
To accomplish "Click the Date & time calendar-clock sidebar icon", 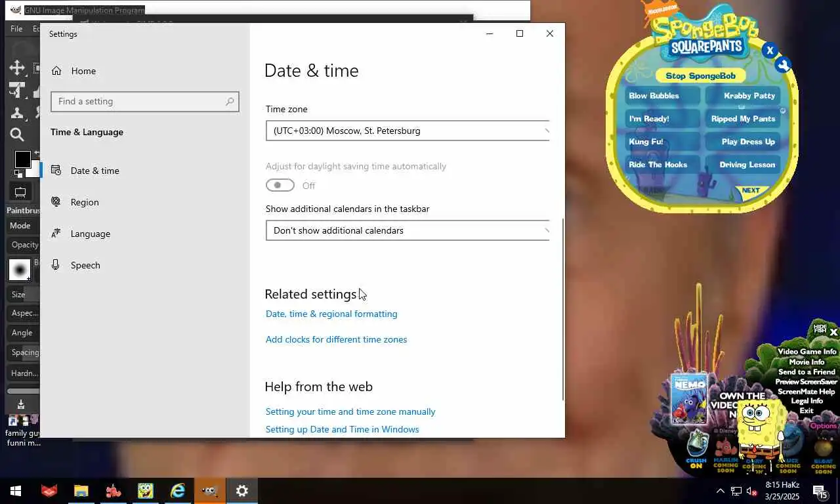I will (x=56, y=170).
